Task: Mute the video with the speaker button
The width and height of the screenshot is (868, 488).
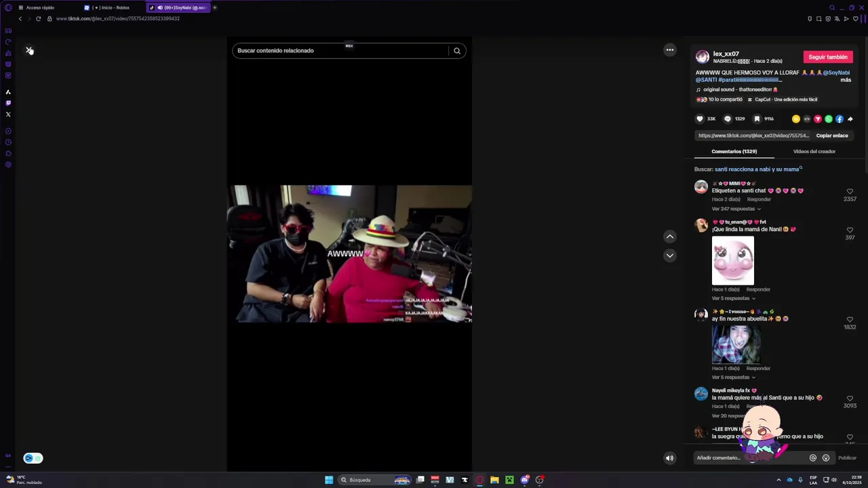Action: [669, 458]
